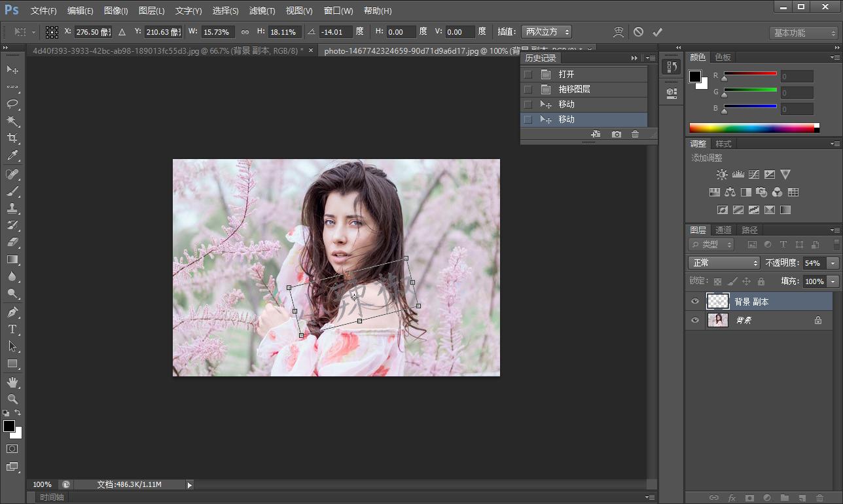Select the Zoom tool in toolbar
This screenshot has width=843, height=504.
(12, 399)
